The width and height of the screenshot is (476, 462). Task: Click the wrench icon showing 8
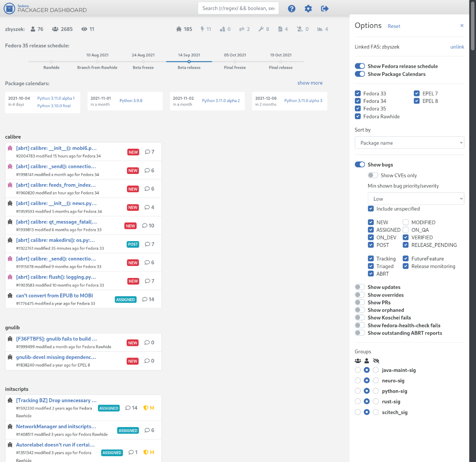261,29
